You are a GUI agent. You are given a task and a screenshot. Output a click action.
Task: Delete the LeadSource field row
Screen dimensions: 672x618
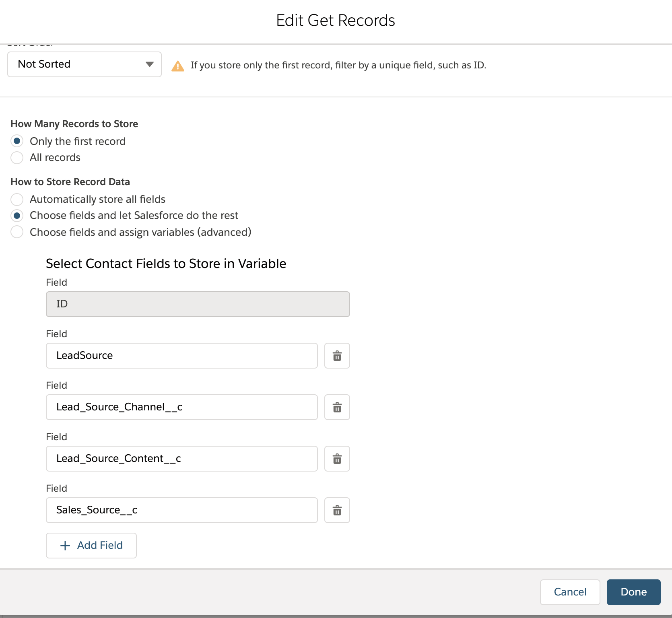[337, 356]
